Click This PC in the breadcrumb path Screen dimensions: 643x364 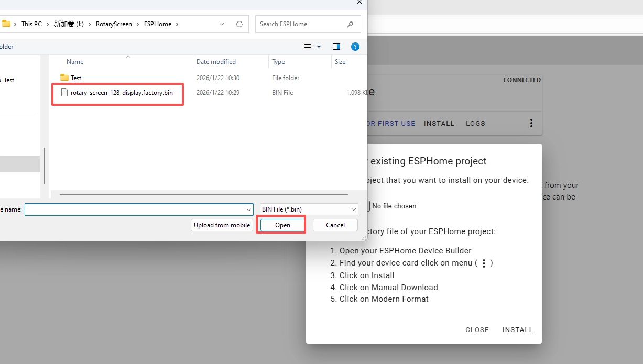pos(31,24)
